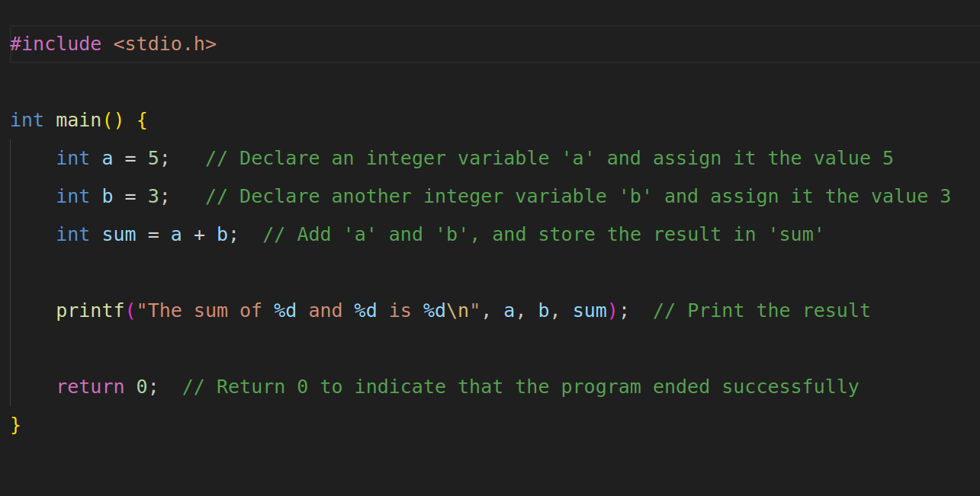Viewport: 980px width, 496px height.
Task: Click the return keyword
Action: (91, 386)
